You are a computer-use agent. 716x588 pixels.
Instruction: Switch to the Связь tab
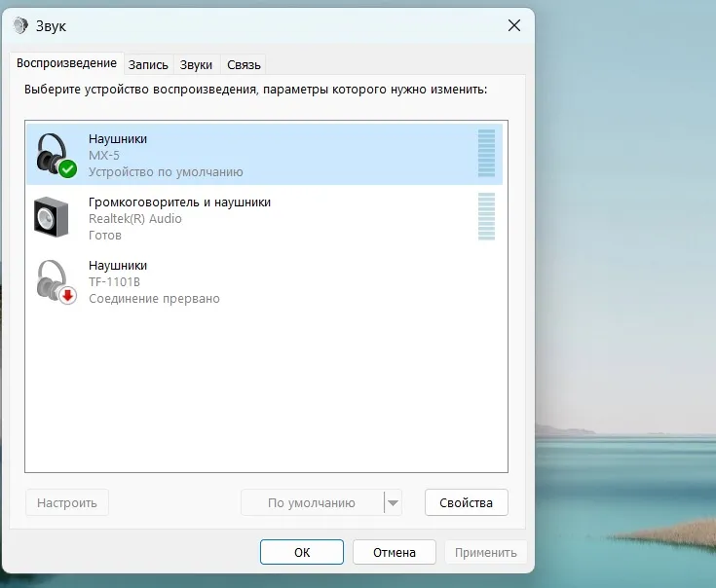point(244,65)
